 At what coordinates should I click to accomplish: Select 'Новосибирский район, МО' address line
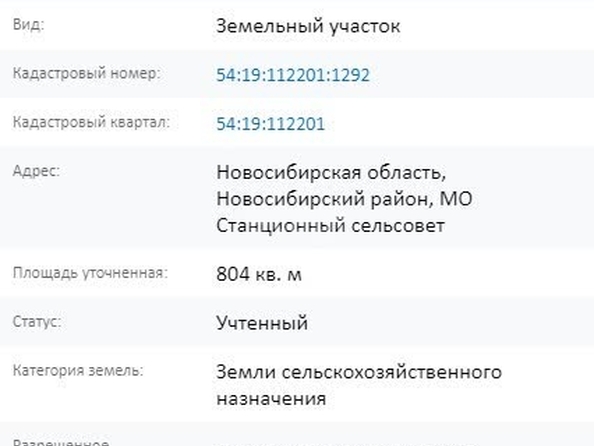click(x=344, y=199)
